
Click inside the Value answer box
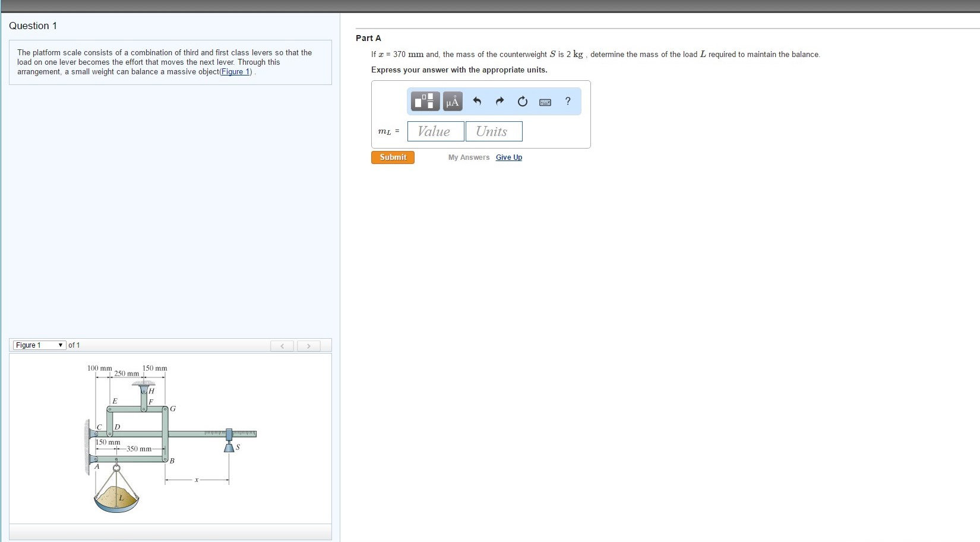coord(435,131)
